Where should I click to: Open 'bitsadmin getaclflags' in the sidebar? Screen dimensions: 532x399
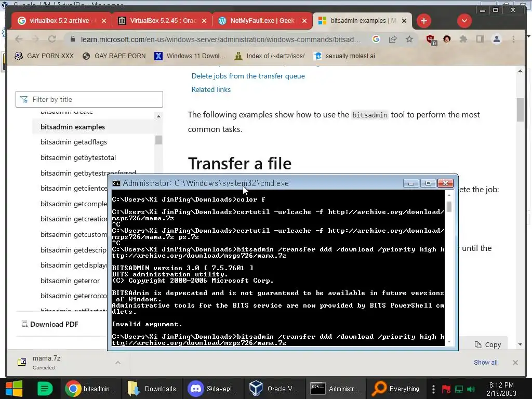(74, 142)
